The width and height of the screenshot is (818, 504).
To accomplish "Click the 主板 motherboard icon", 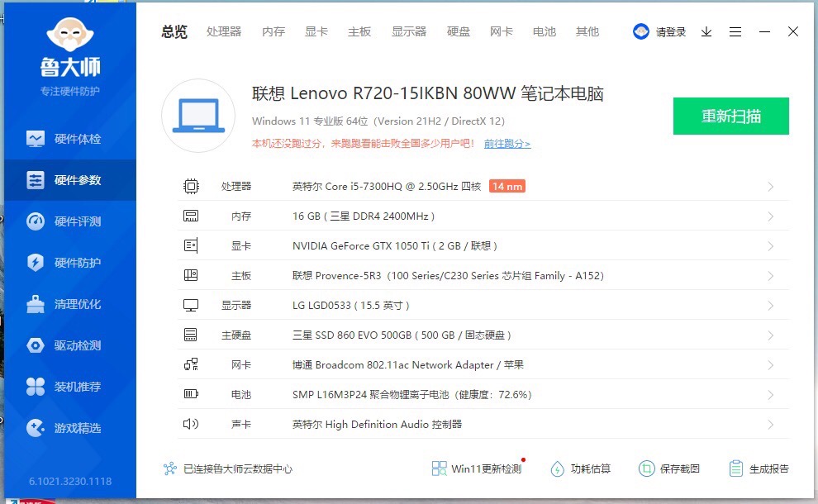I will pyautogui.click(x=191, y=275).
